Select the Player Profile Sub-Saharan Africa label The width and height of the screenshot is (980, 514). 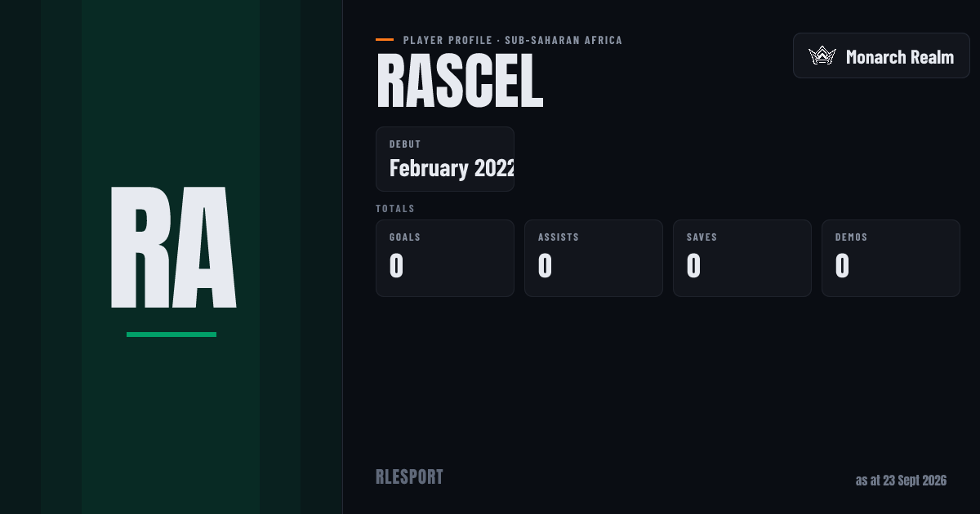tap(513, 40)
